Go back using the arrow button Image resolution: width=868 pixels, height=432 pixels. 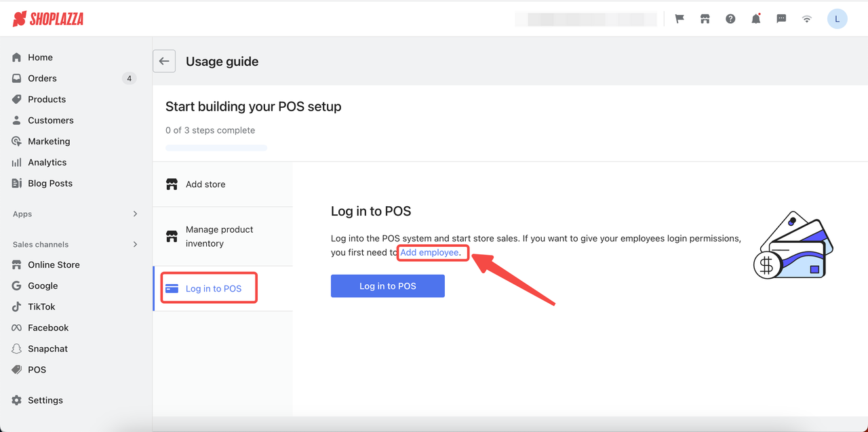click(x=164, y=61)
